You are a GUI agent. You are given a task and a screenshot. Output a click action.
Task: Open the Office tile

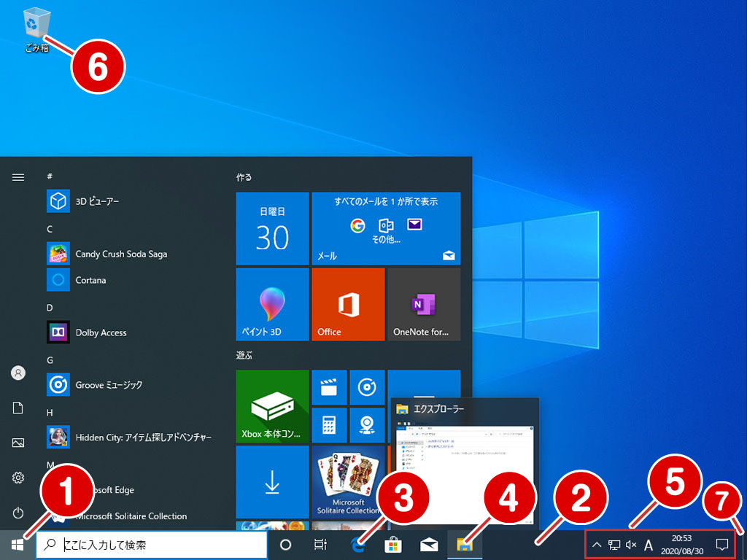[348, 304]
